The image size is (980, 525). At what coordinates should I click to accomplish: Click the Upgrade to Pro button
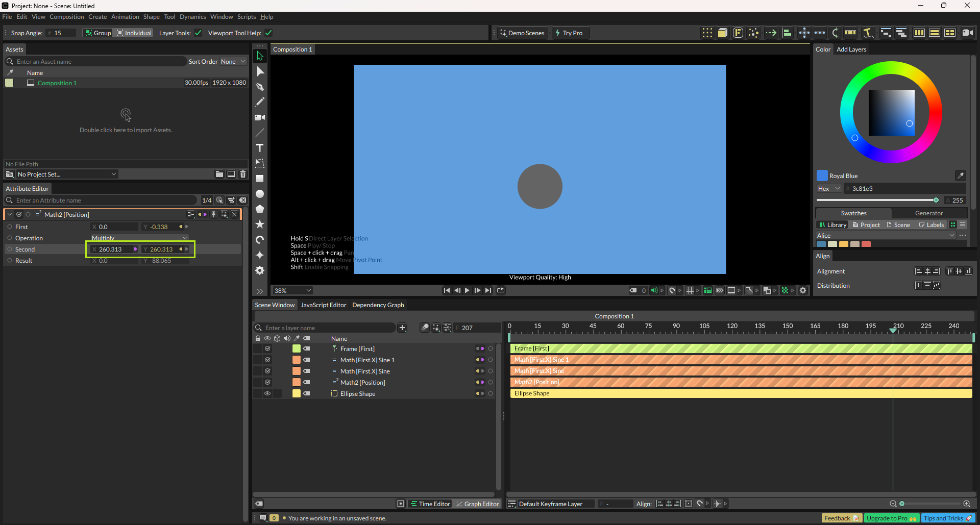pos(891,518)
